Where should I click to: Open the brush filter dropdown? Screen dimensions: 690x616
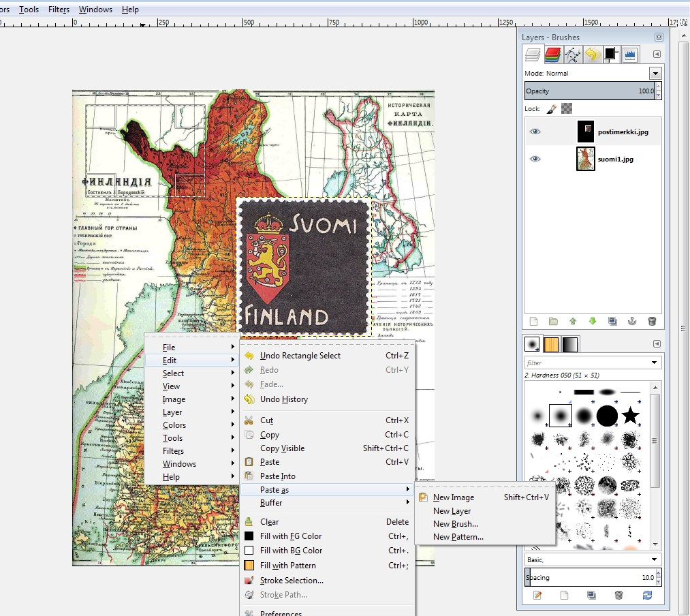click(x=655, y=363)
